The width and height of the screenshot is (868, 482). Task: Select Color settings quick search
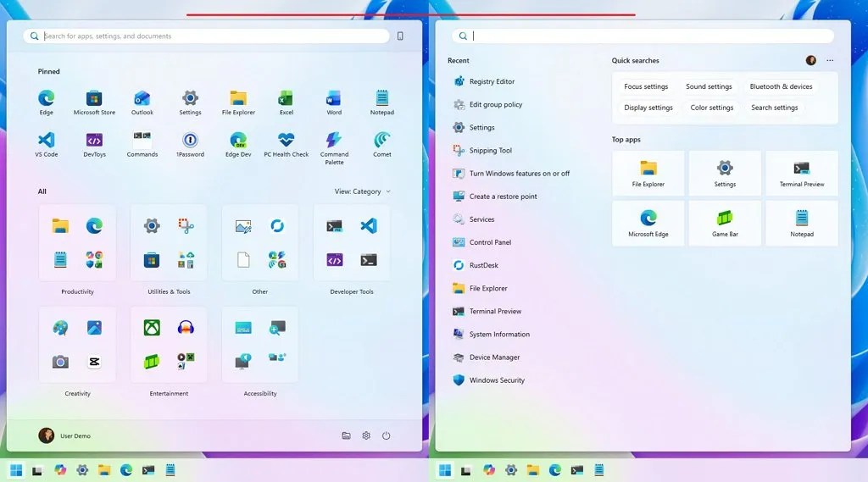pyautogui.click(x=711, y=108)
